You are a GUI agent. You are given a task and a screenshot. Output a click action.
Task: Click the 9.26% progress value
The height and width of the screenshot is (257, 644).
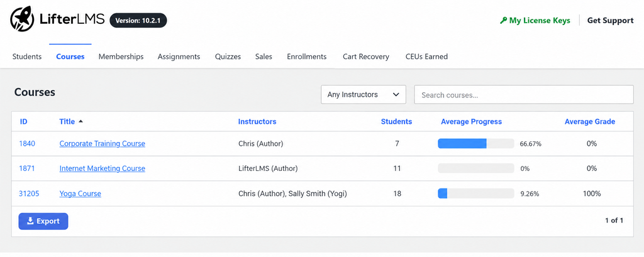pos(530,194)
